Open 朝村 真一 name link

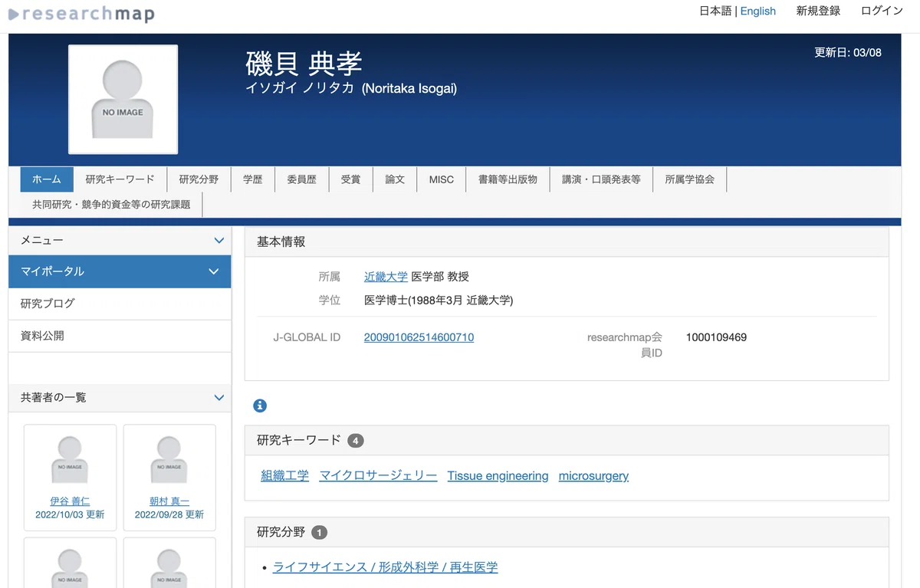point(169,501)
